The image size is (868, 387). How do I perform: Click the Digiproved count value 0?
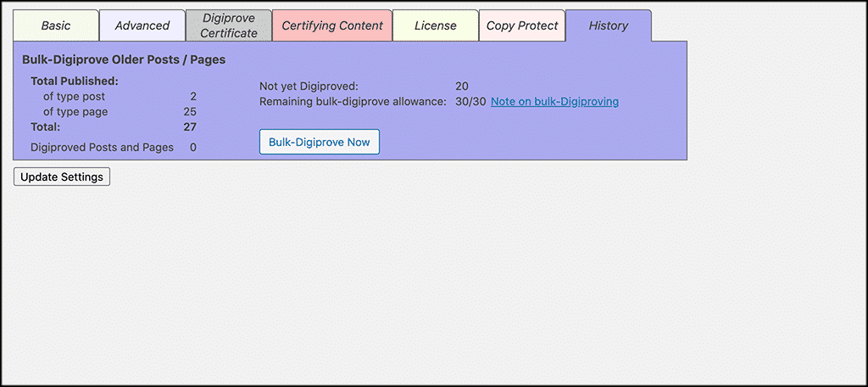pyautogui.click(x=193, y=148)
